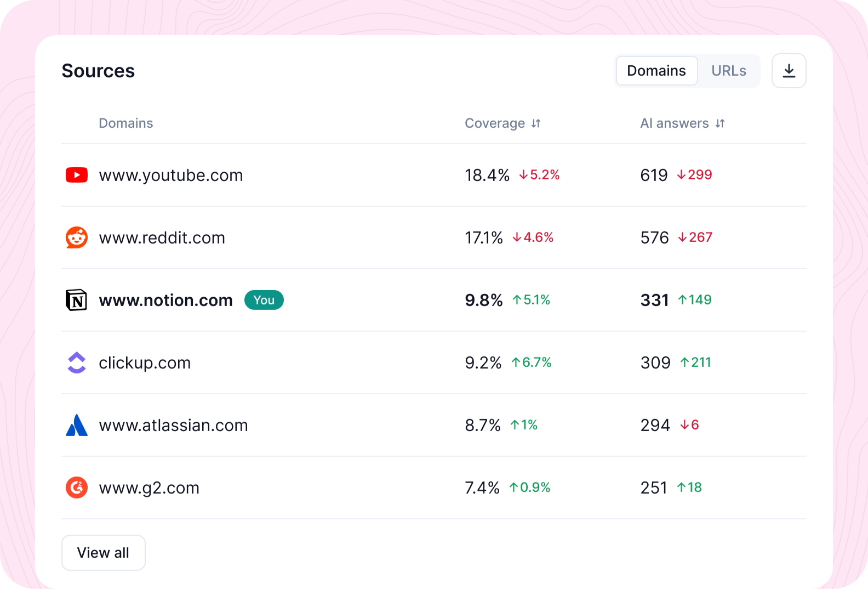This screenshot has width=868, height=589.
Task: Click the Coverage column header label
Action: [x=495, y=123]
